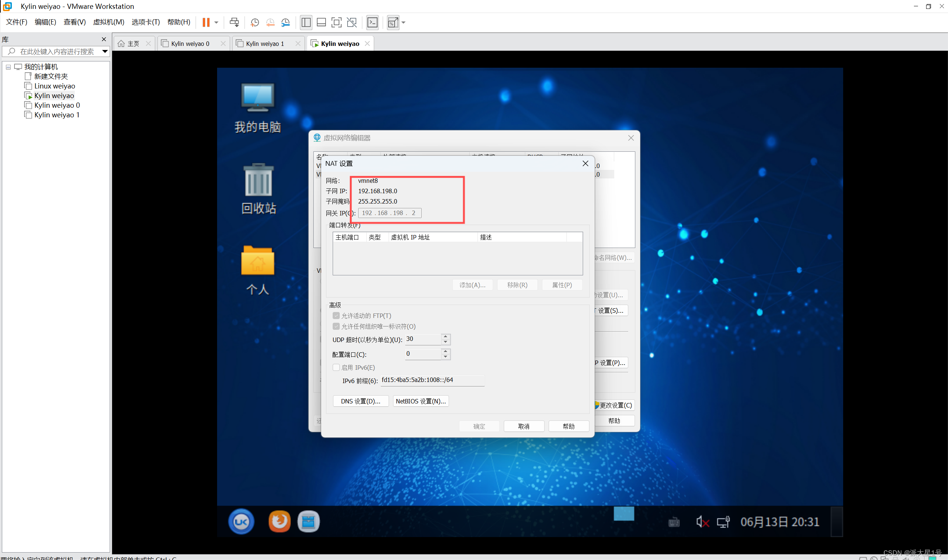Open the console view icon
This screenshot has width=948, height=560.
click(372, 22)
